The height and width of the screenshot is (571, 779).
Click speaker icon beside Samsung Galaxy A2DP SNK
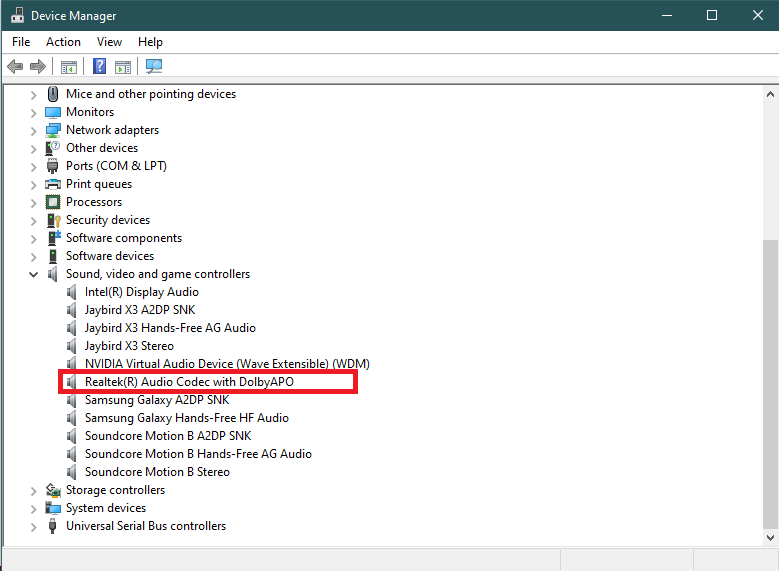point(72,400)
